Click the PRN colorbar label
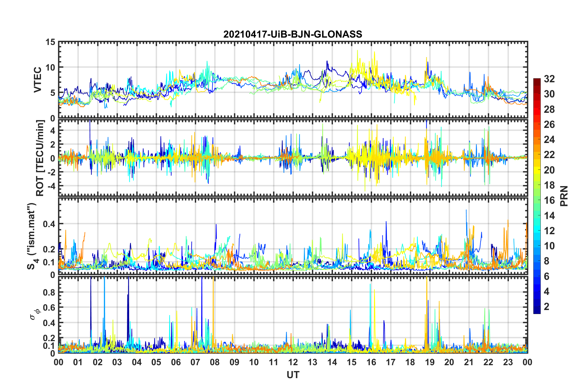Screen dimensions: 586x392 564,196
